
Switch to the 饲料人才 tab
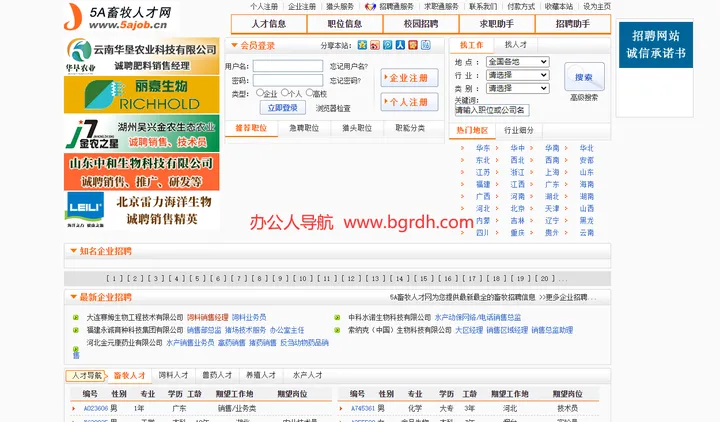(174, 375)
